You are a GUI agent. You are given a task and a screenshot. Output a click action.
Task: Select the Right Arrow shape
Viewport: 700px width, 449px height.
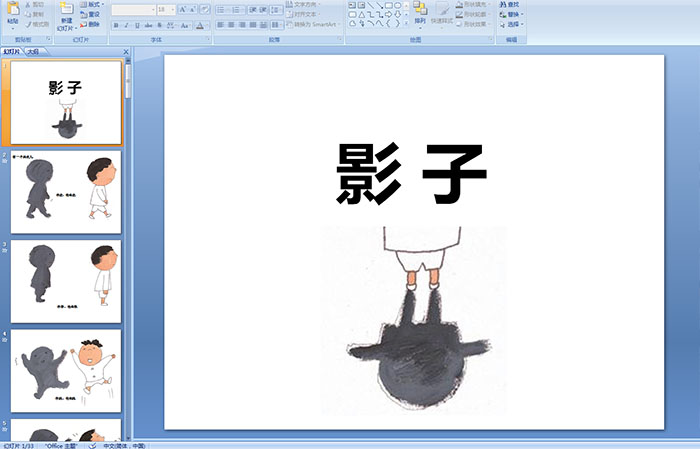388,15
